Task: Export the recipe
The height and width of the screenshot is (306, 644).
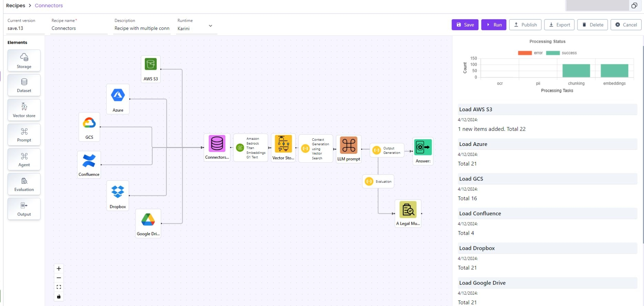Action: [559, 25]
